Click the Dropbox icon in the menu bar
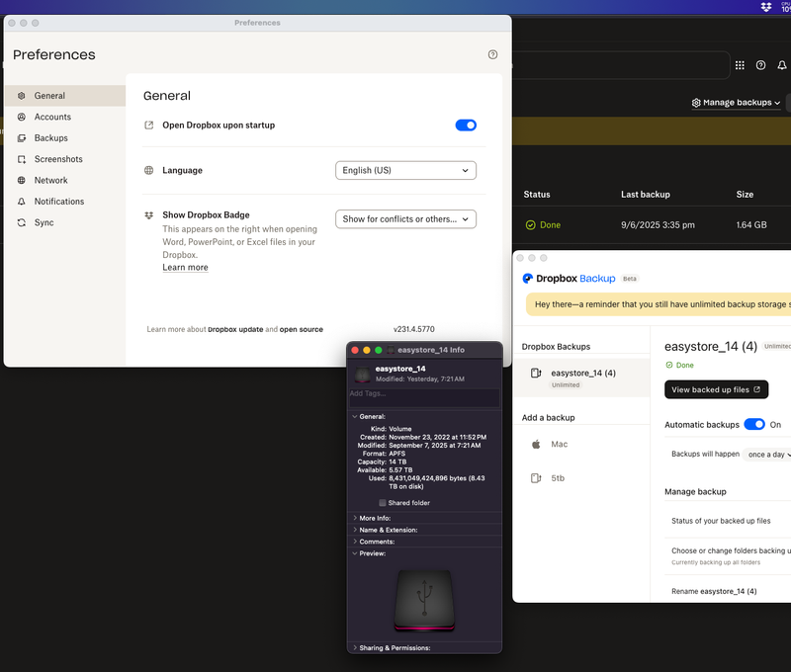Viewport: 791px width, 672px height. tap(766, 7)
